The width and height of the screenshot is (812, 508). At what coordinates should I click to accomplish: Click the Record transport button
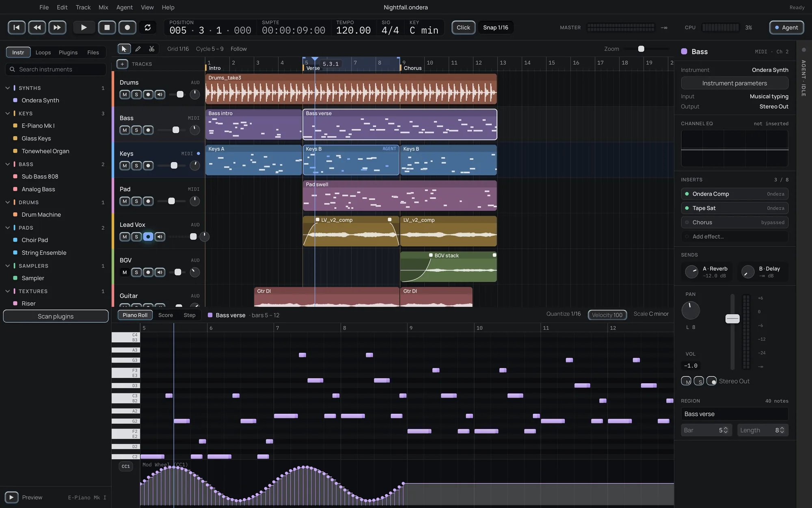tap(127, 27)
